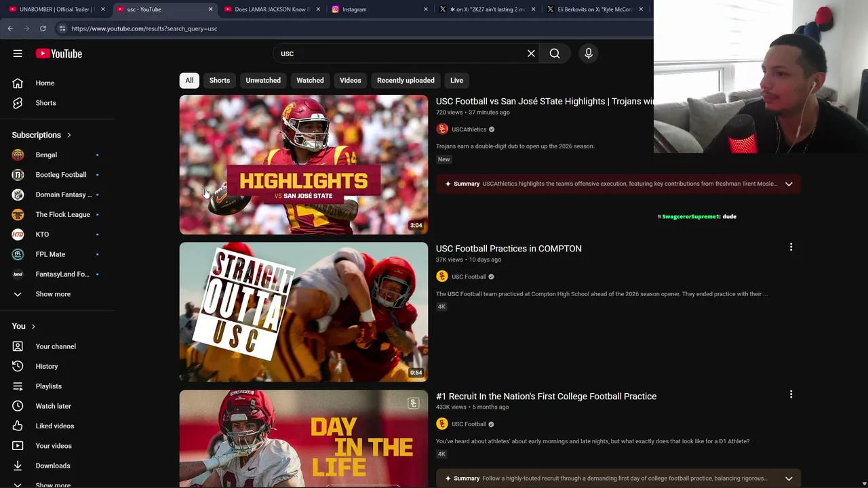Close the 2K27 X tab
The image size is (868, 488).
point(534,9)
